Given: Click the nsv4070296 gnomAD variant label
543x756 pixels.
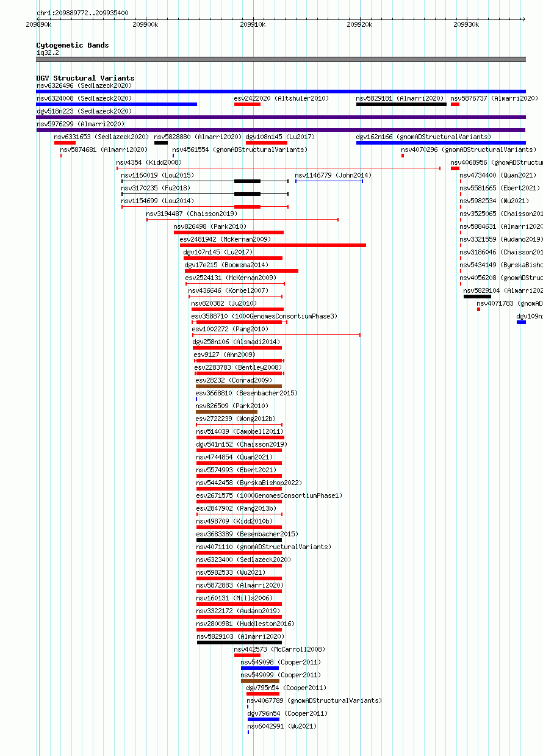Looking at the screenshot, I should [469, 149].
